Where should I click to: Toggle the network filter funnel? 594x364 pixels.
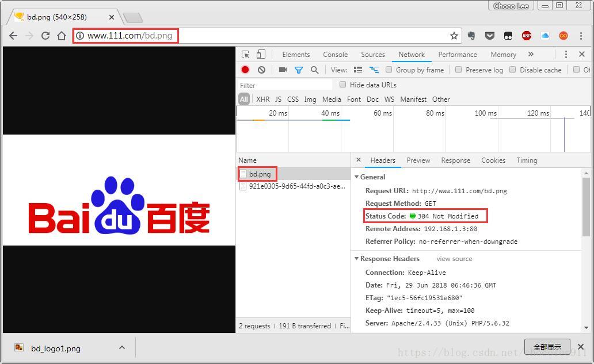point(299,70)
